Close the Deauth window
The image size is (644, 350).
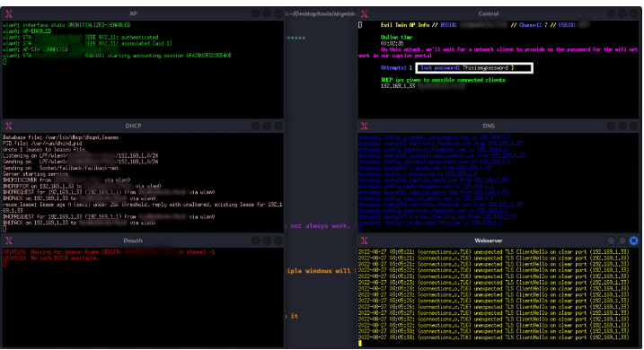click(x=278, y=241)
